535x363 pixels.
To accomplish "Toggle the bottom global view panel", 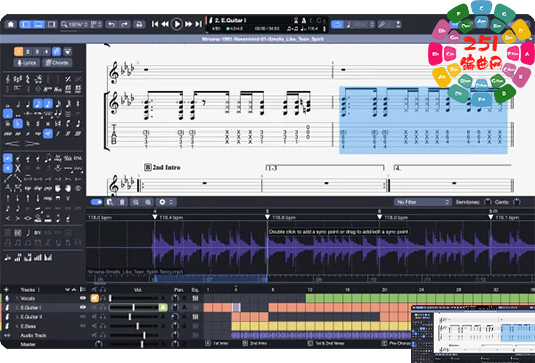I will [x=39, y=24].
